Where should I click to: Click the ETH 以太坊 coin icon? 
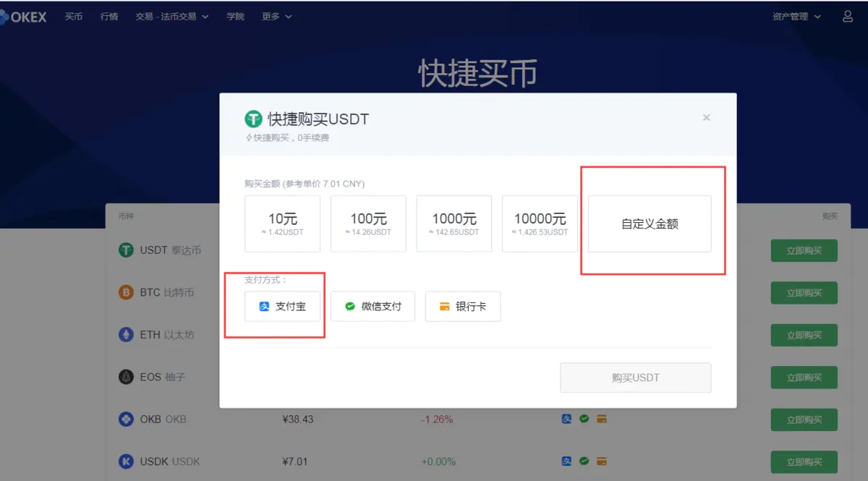click(127, 335)
